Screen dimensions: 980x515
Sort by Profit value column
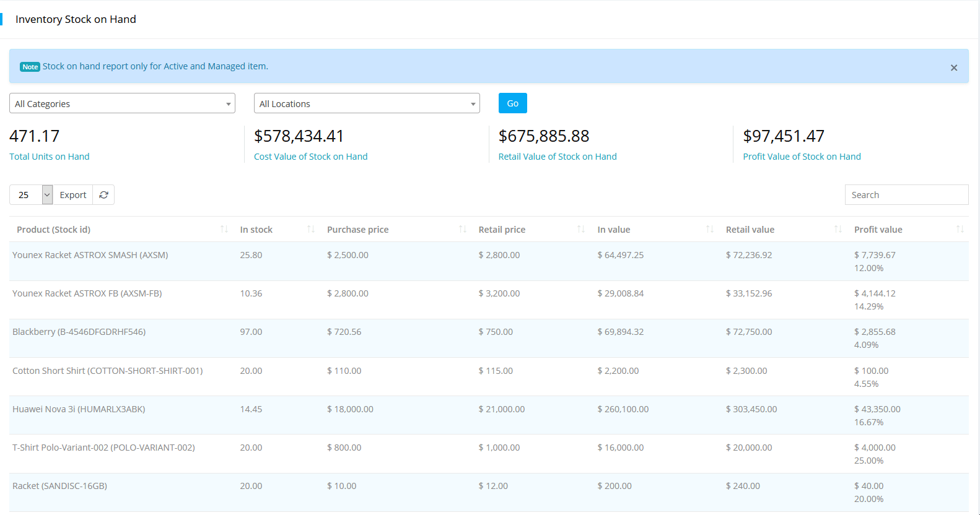(960, 230)
